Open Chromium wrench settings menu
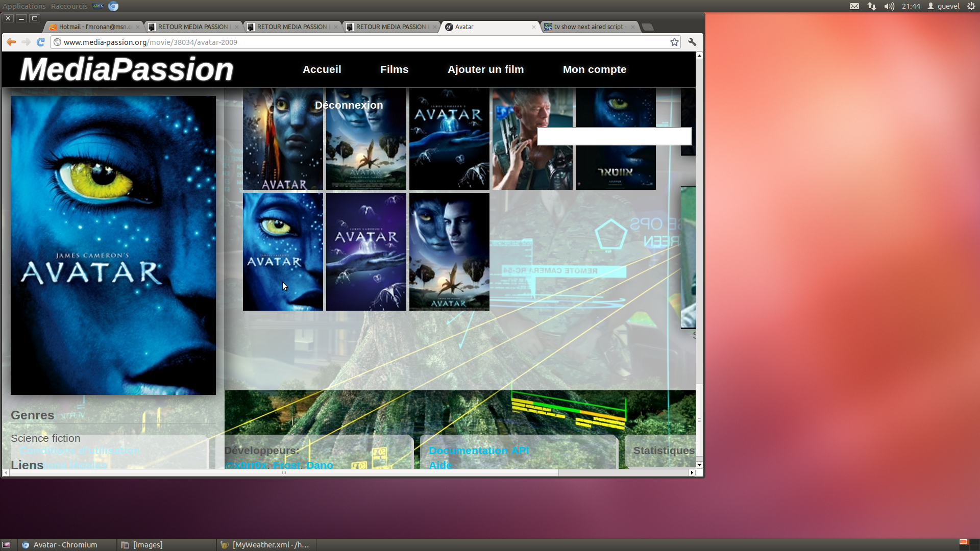Screen dimensions: 980x551 point(692,42)
